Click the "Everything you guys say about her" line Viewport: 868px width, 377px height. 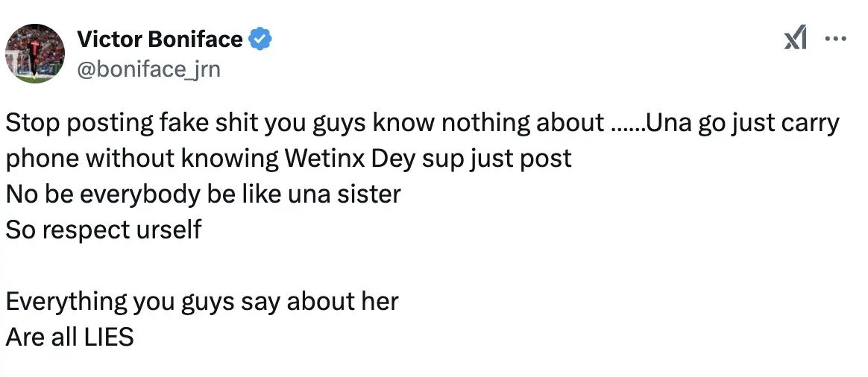(202, 301)
